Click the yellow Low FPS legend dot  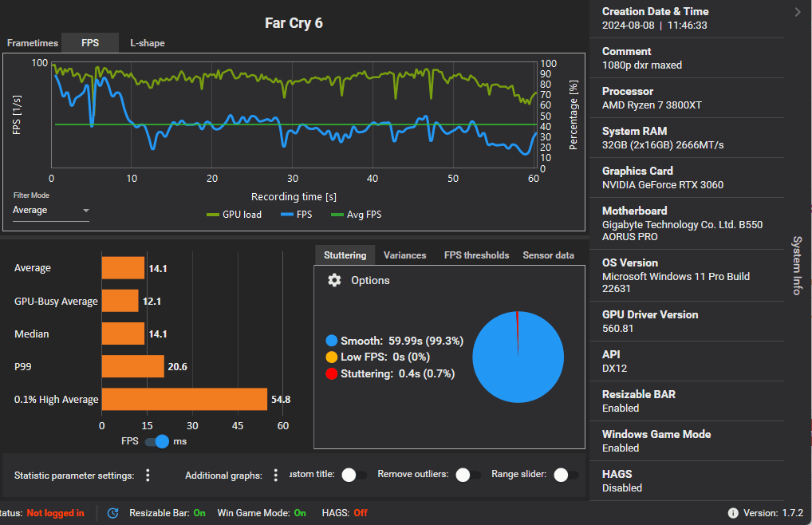point(332,357)
